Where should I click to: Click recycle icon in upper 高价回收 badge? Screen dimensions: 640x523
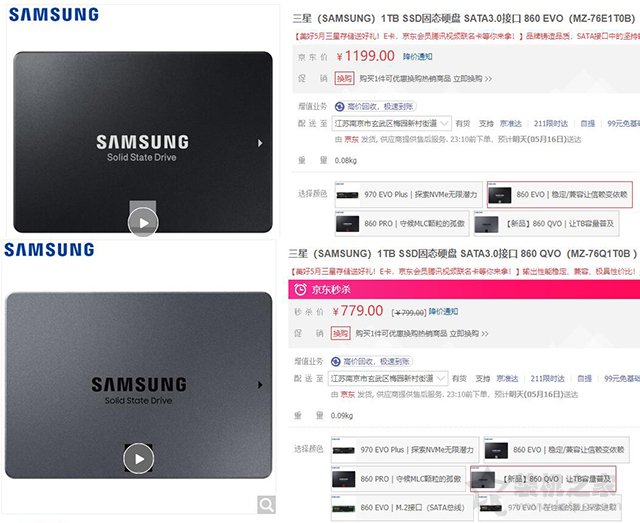340,107
